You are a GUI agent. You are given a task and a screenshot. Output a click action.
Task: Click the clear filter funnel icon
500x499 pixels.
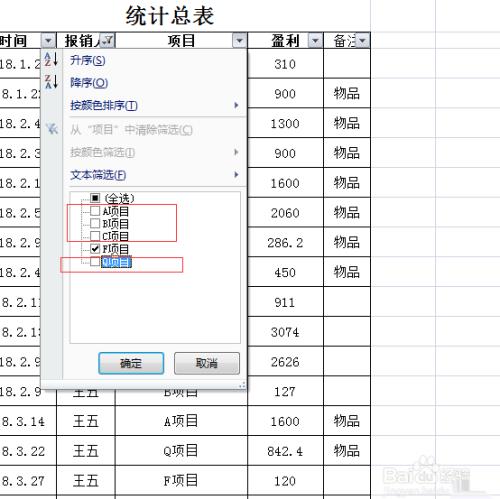click(x=52, y=129)
